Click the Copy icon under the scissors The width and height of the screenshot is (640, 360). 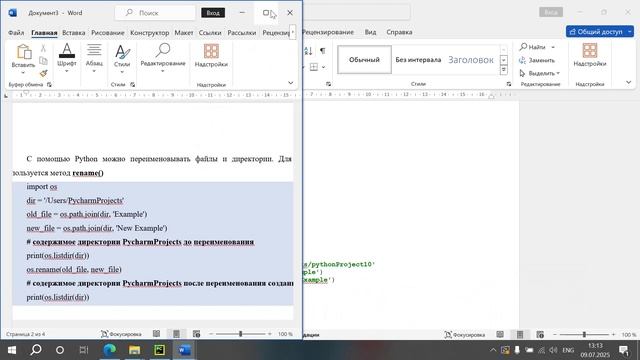pyautogui.click(x=43, y=61)
